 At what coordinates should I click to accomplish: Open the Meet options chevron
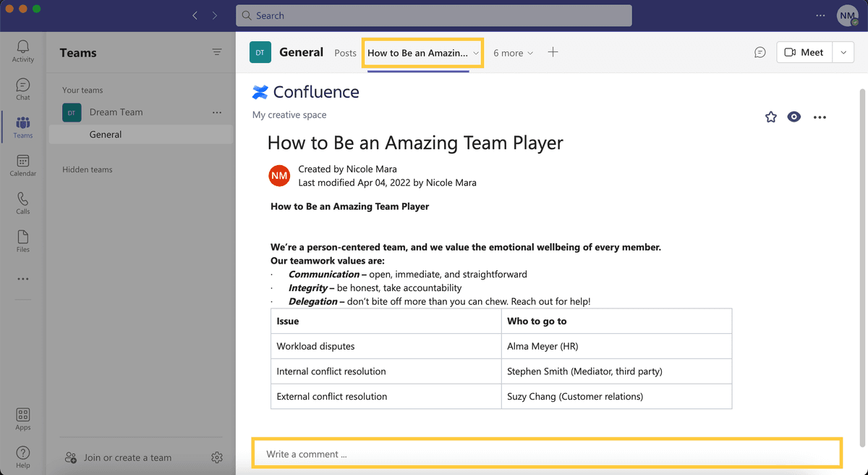click(x=843, y=52)
